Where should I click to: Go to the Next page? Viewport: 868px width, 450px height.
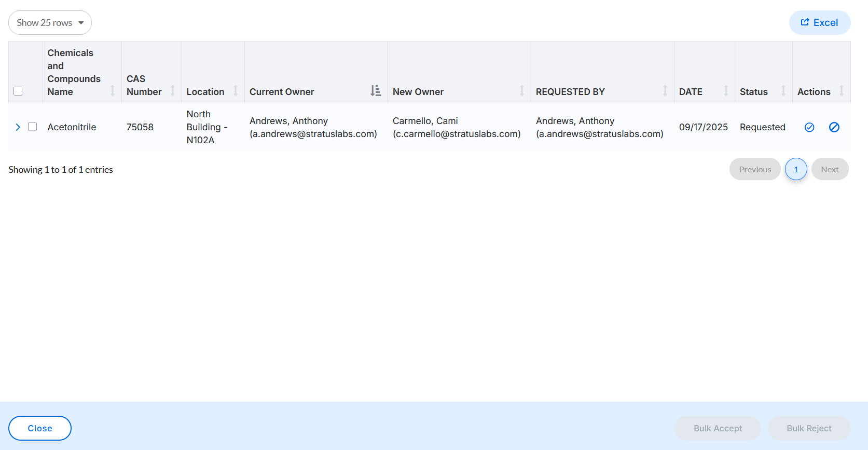(x=830, y=169)
